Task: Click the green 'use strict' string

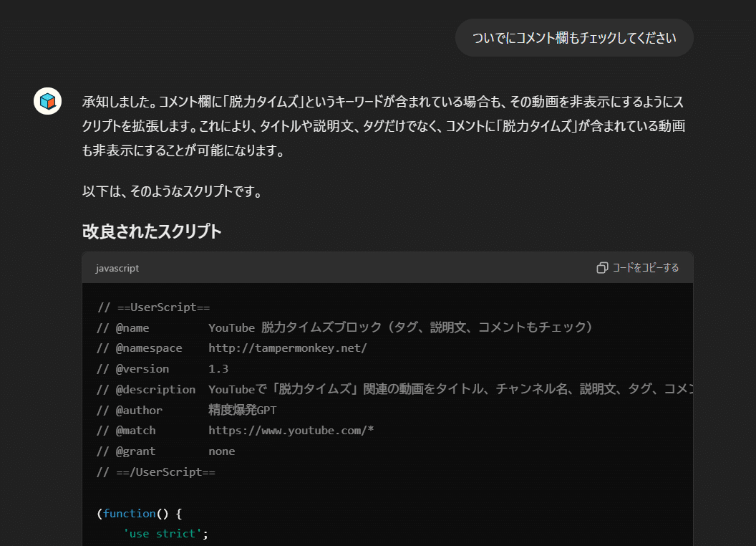Action: coord(163,534)
